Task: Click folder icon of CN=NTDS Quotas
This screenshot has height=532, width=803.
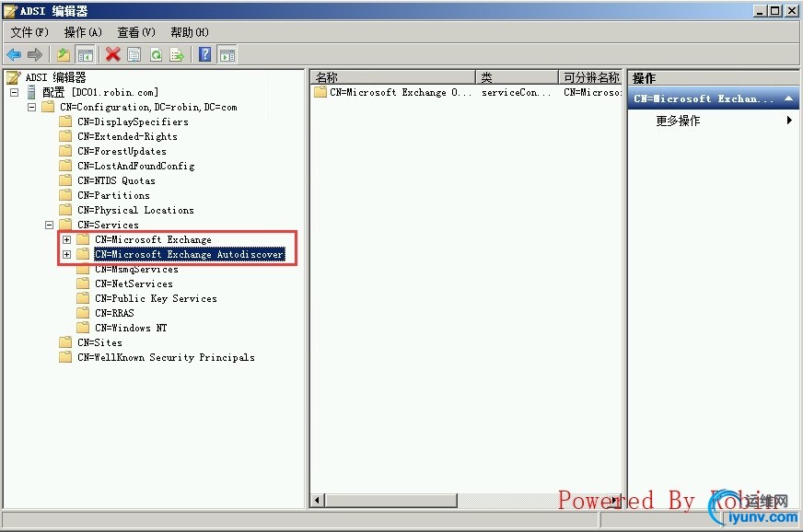Action: click(x=65, y=180)
